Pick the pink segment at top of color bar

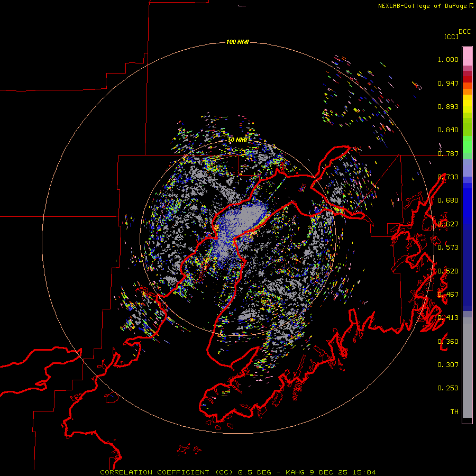coord(467,56)
